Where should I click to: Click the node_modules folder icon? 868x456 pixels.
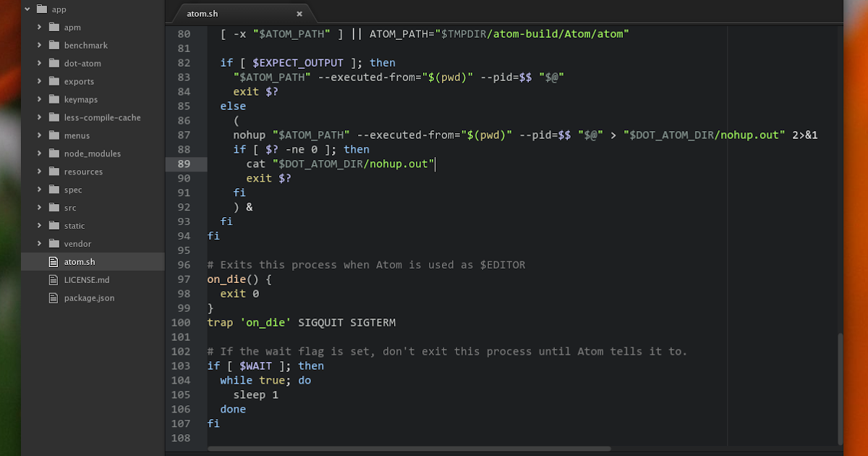54,154
